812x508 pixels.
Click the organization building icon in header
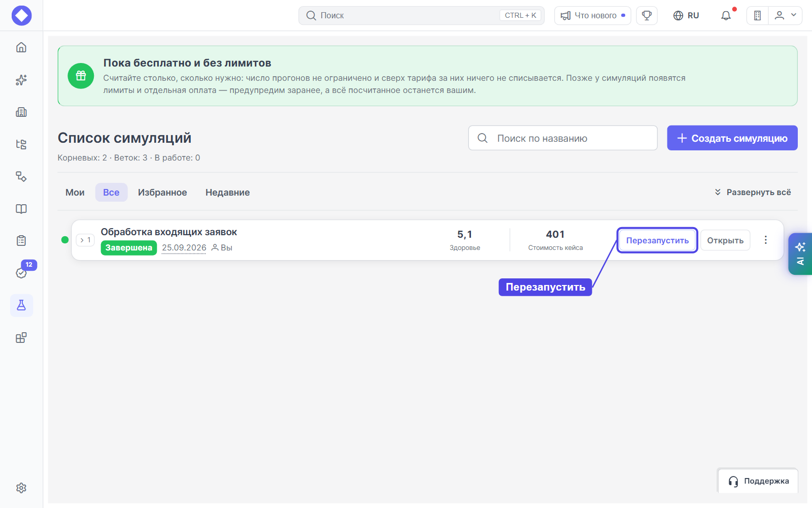[757, 15]
